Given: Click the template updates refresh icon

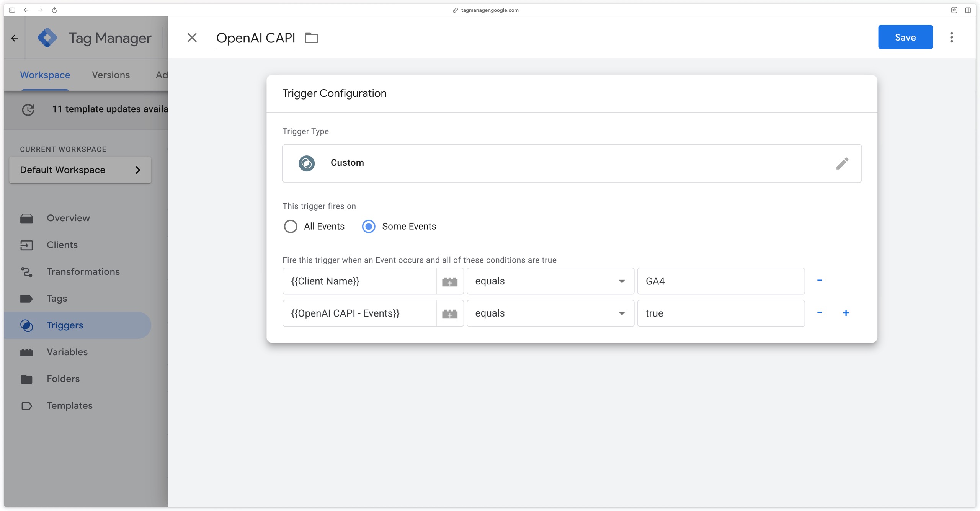Looking at the screenshot, I should 28,109.
